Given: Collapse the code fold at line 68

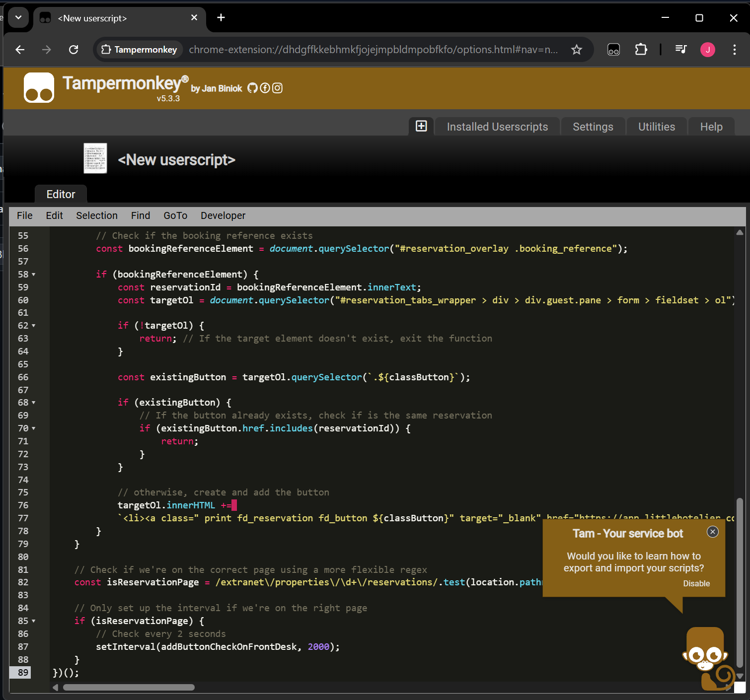Looking at the screenshot, I should pyautogui.click(x=34, y=403).
